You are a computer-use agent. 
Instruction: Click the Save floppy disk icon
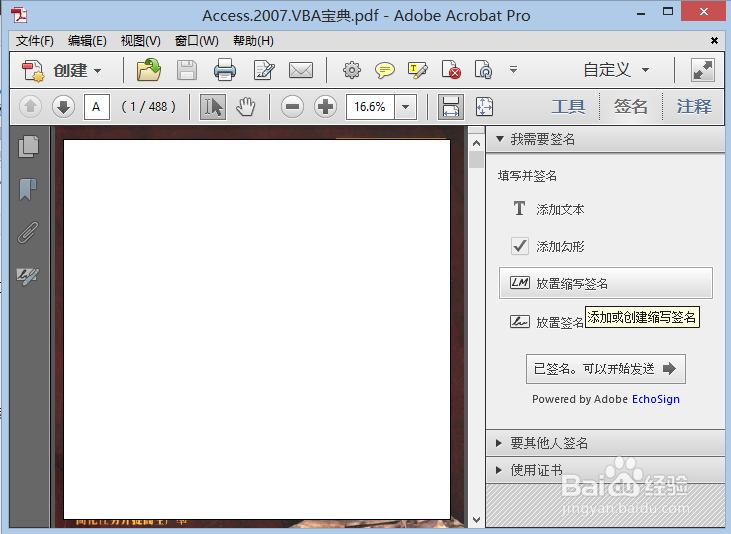[187, 70]
